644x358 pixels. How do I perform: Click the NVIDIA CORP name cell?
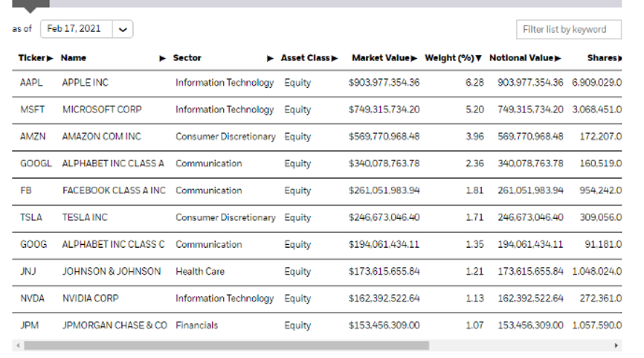point(90,298)
